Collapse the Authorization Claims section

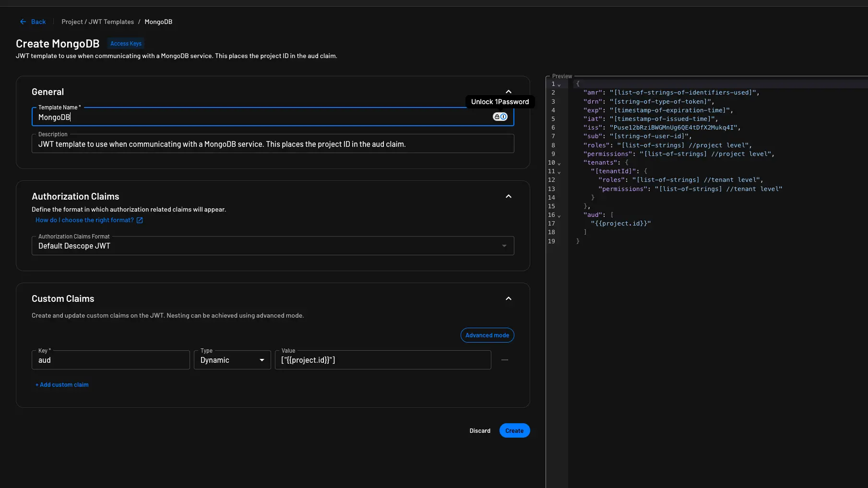click(509, 196)
